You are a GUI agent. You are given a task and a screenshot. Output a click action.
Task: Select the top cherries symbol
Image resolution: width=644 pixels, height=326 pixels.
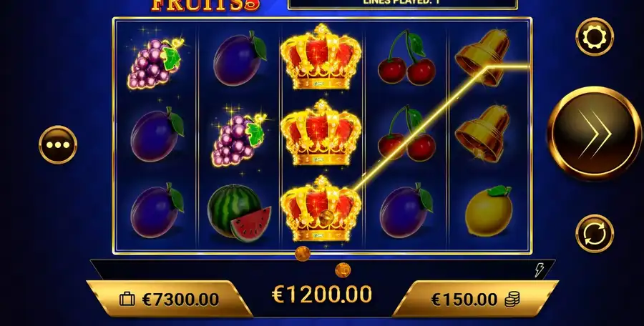click(x=406, y=56)
